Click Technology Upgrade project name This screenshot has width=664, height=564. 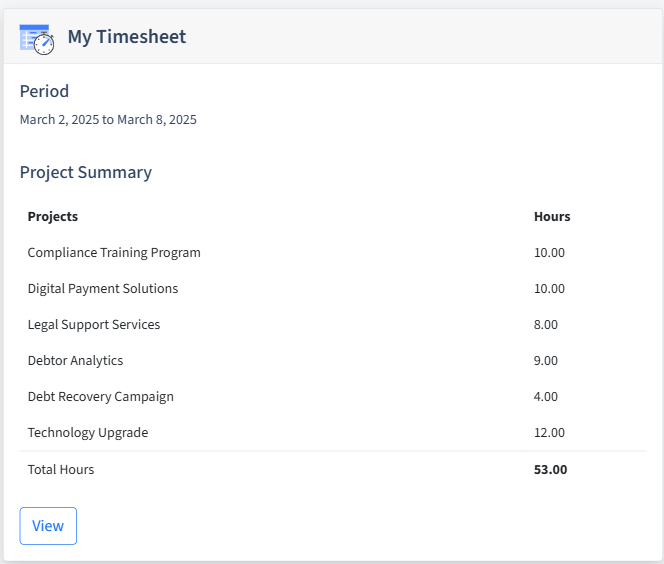click(x=88, y=432)
